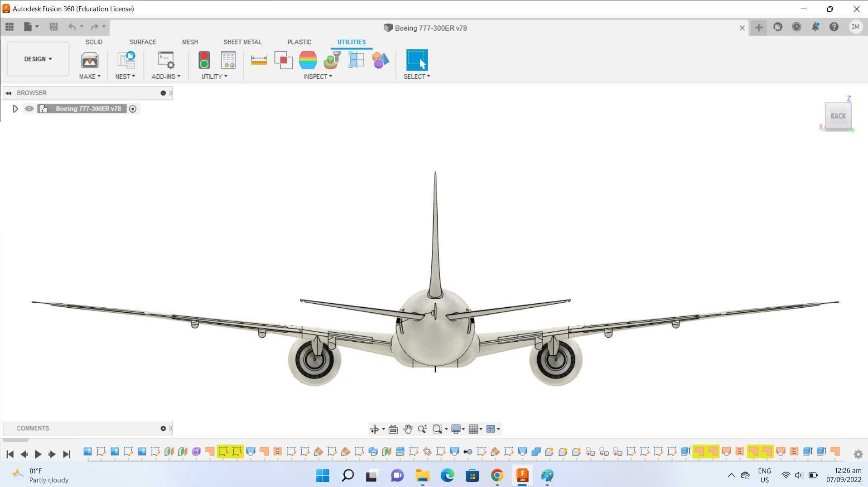The image size is (868, 487).
Task: Open the JM user profile
Action: [x=855, y=27]
